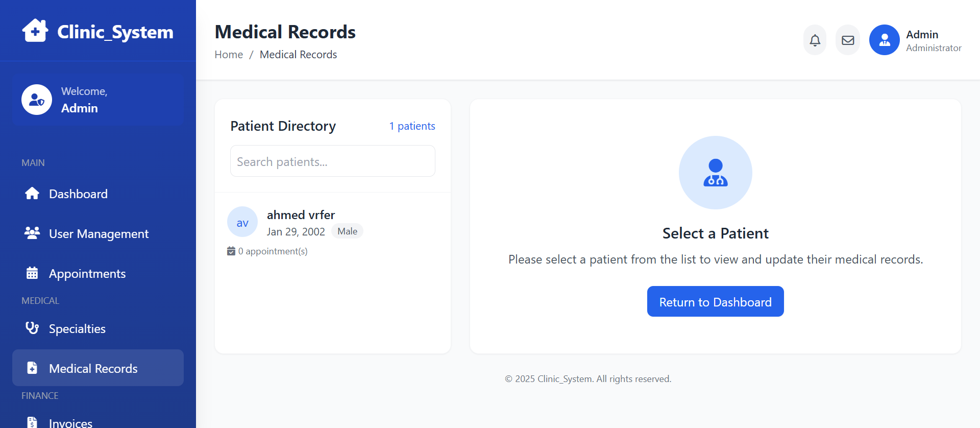
Task: Focus the Search patients input field
Action: (x=332, y=161)
